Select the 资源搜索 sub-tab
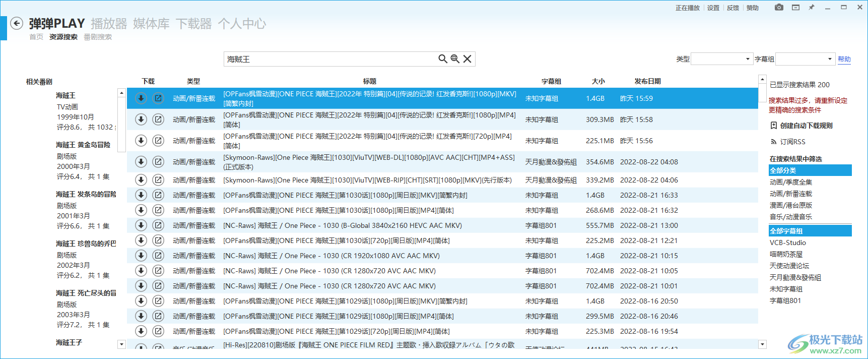 click(63, 37)
